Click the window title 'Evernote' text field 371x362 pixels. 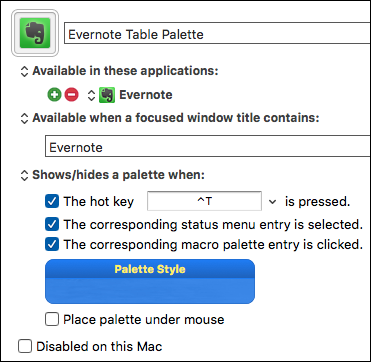208,146
